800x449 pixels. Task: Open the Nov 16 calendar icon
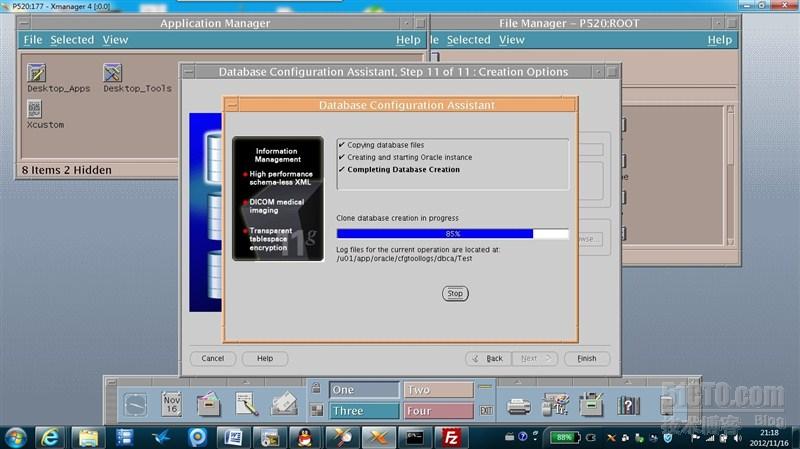coord(171,405)
